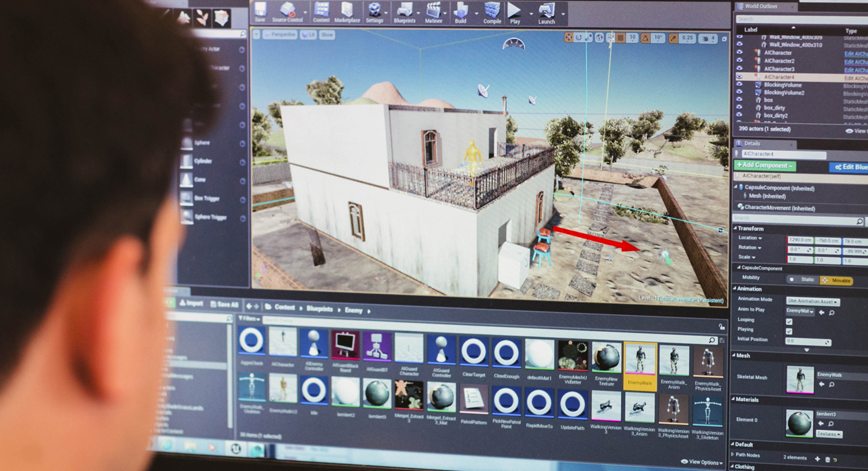
Task: Toggle grid snapping icon in viewport
Action: (x=620, y=38)
